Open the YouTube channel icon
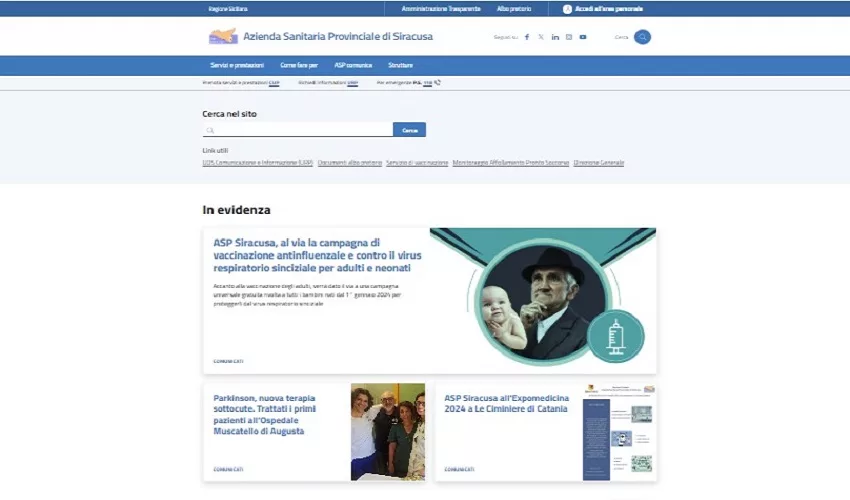The height and width of the screenshot is (500, 850). 583,37
